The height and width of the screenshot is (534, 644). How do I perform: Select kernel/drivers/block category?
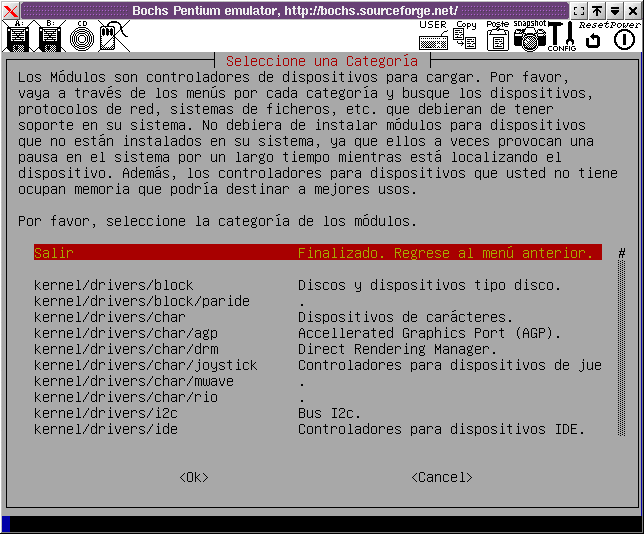coord(114,285)
